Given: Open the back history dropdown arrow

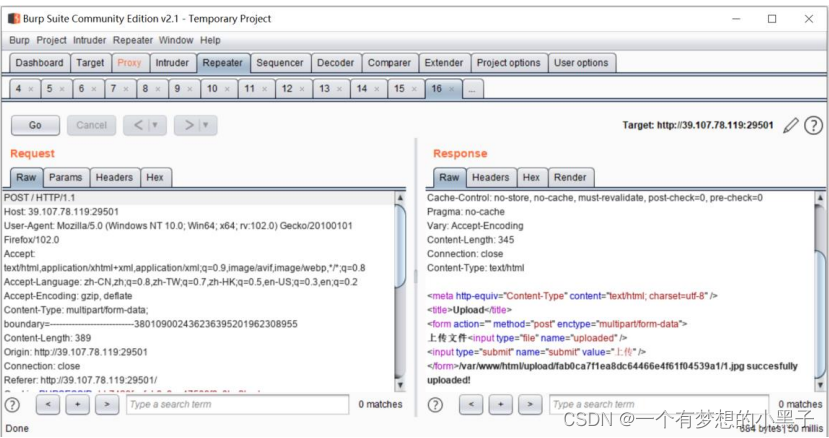Looking at the screenshot, I should (155, 125).
